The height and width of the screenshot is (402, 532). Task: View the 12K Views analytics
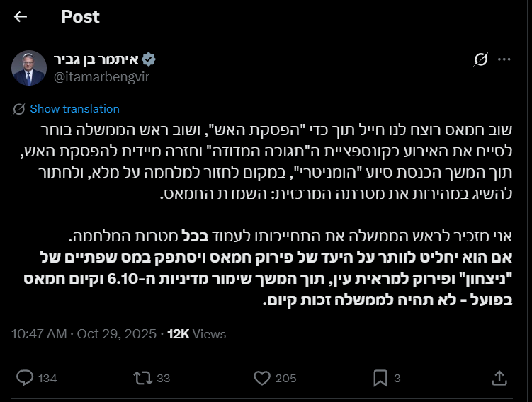(196, 333)
